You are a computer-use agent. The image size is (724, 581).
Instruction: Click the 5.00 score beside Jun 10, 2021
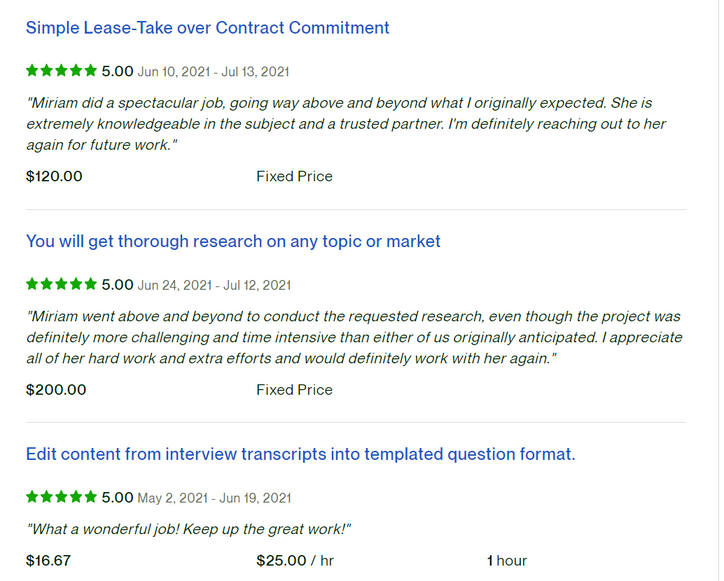click(x=117, y=71)
